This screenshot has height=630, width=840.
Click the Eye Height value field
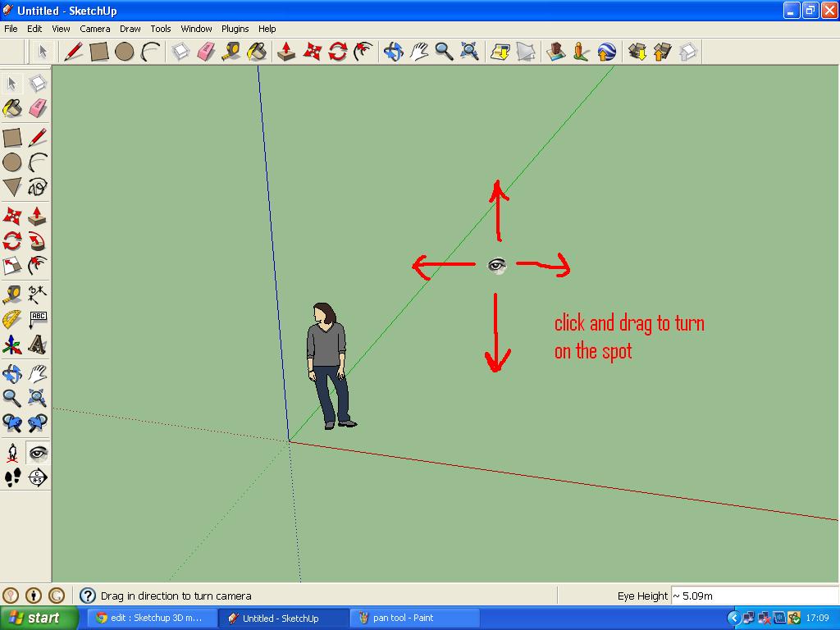[755, 596]
